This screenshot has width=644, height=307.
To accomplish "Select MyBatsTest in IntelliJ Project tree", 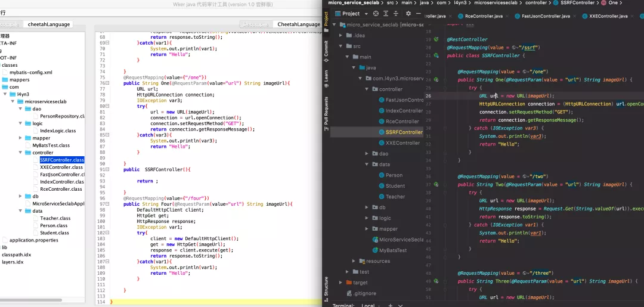I will (389, 250).
